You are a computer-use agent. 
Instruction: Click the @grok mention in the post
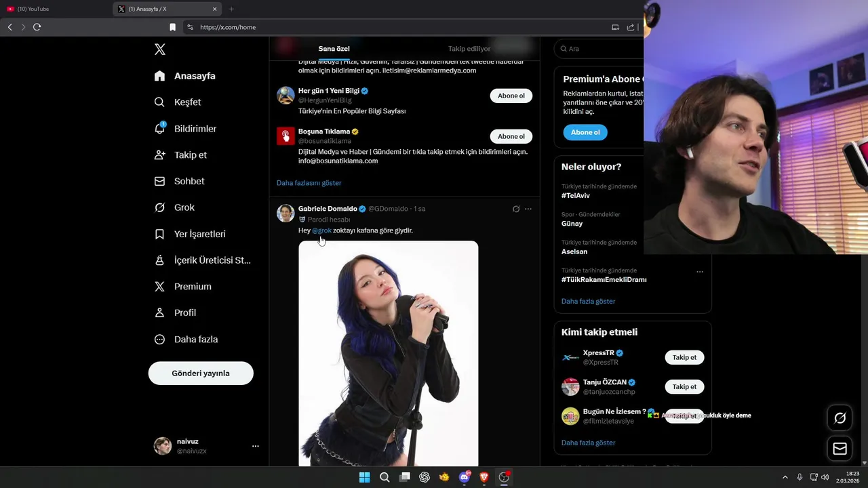click(322, 230)
